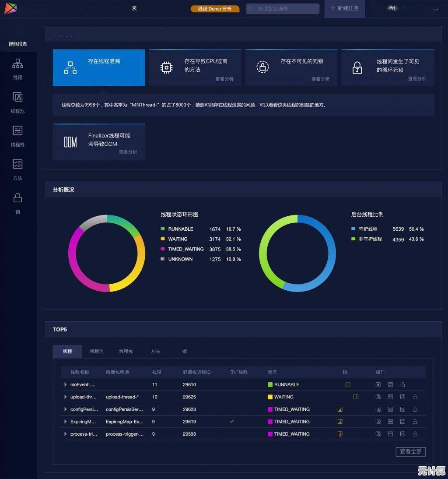The width and height of the screenshot is (448, 479).
Task: Select the 线程 Dump 分析 orange tab
Action: (215, 9)
